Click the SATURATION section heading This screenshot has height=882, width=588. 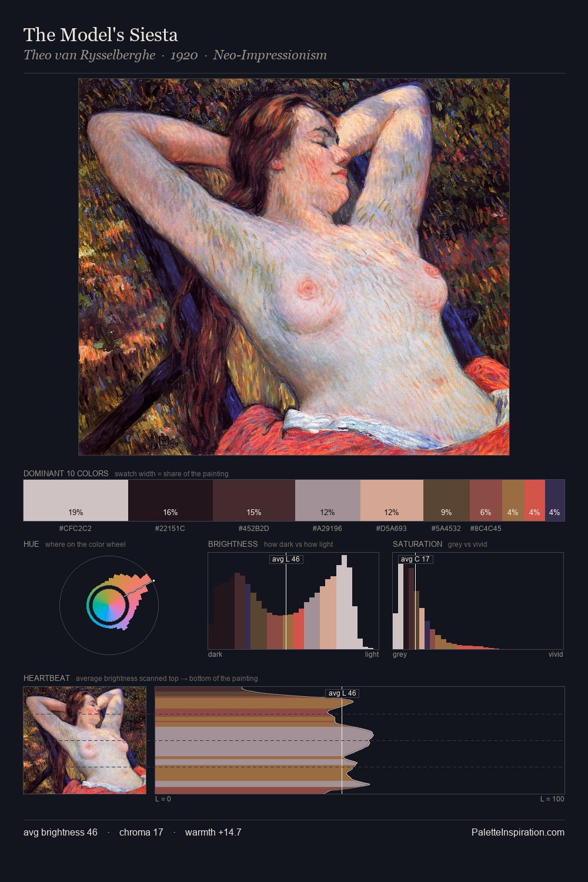[417, 544]
